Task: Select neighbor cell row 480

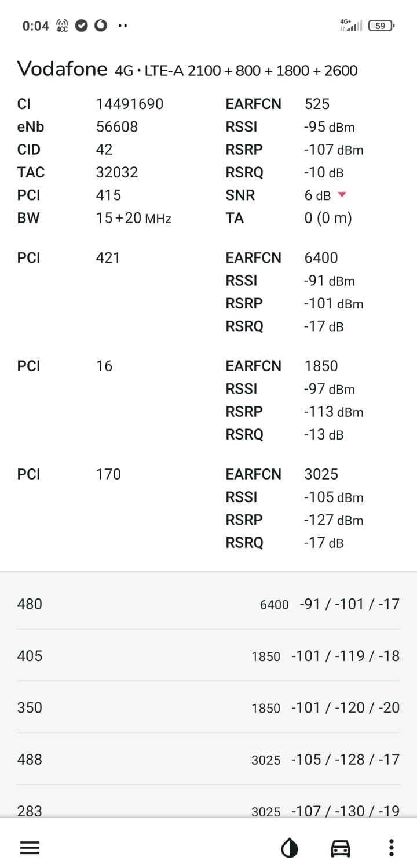Action: 209,604
